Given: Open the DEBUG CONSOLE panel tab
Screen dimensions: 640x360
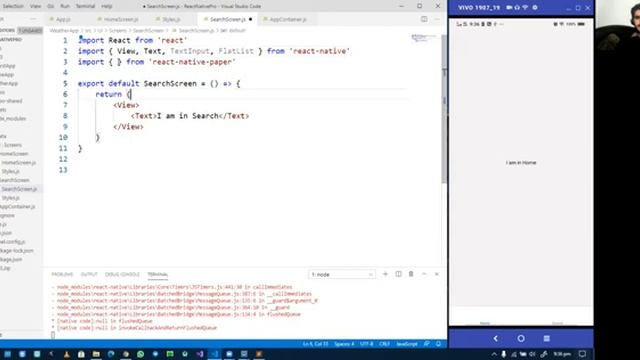Looking at the screenshot, I should pyautogui.click(x=122, y=274).
